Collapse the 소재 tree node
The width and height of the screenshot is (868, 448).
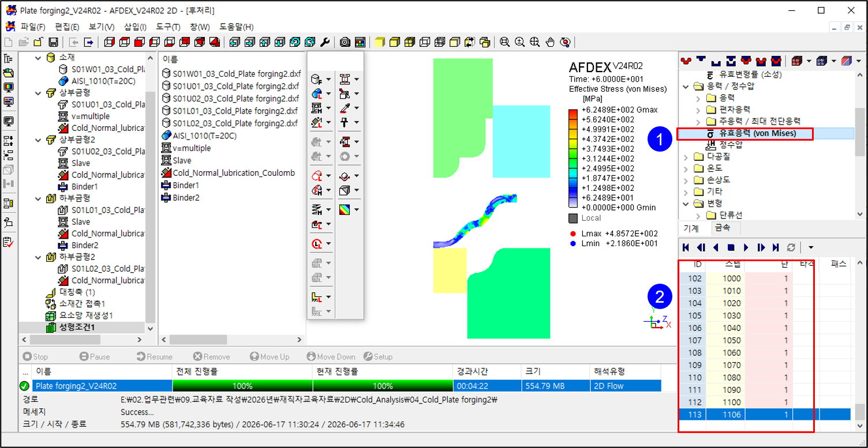click(x=39, y=57)
